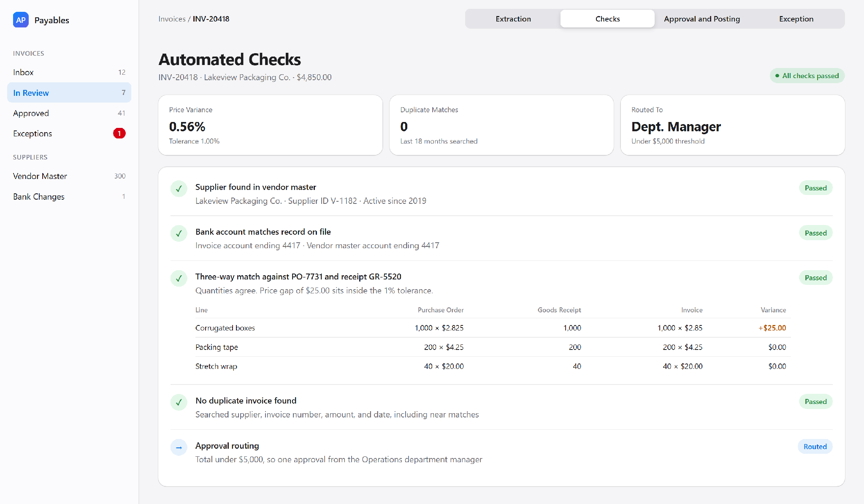Select In Review in the sidebar
This screenshot has width=864, height=504.
tap(69, 92)
